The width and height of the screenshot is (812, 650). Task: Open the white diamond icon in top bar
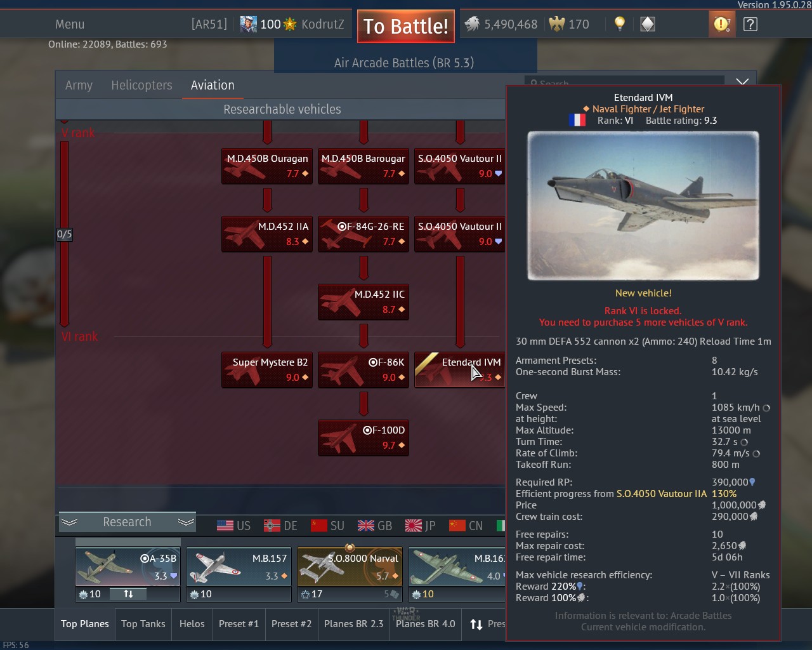pos(648,24)
